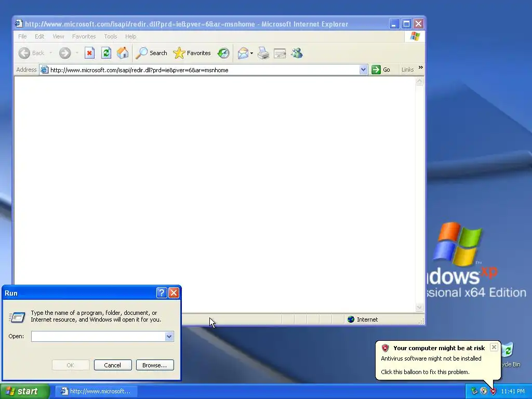Click the Mail envelope icon
532x399 pixels.
tap(243, 54)
